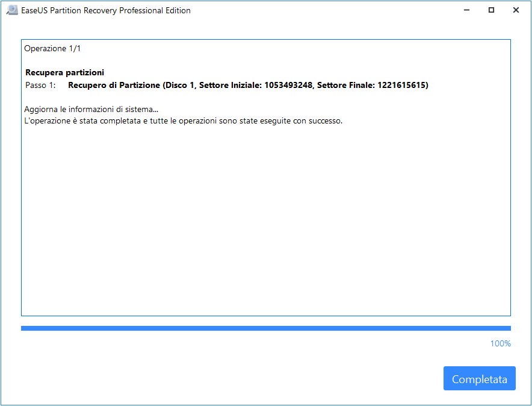This screenshot has width=532, height=406.
Task: Click the window title 'EaseUS Partition Recovery Professional Edition'
Action: (x=106, y=10)
